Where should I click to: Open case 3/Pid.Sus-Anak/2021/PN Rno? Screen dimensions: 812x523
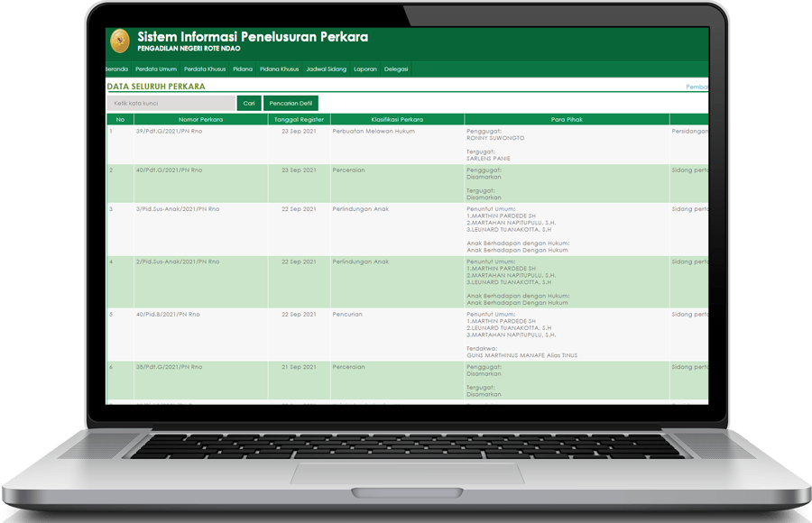177,209
